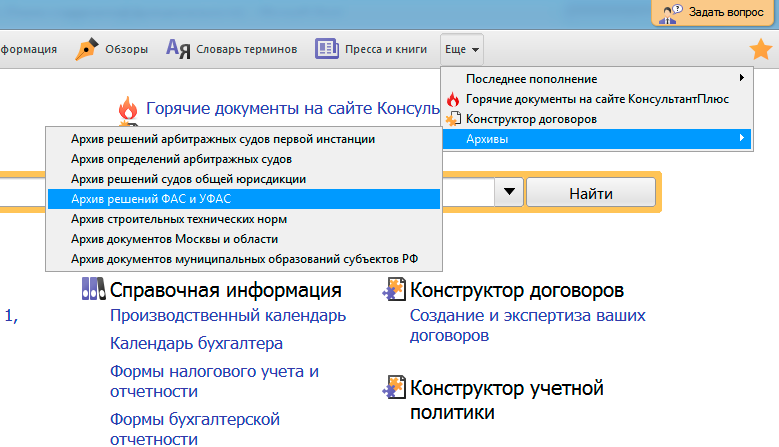Choose Горячие документы на сайте КонсультантПлюс menu item

(598, 99)
